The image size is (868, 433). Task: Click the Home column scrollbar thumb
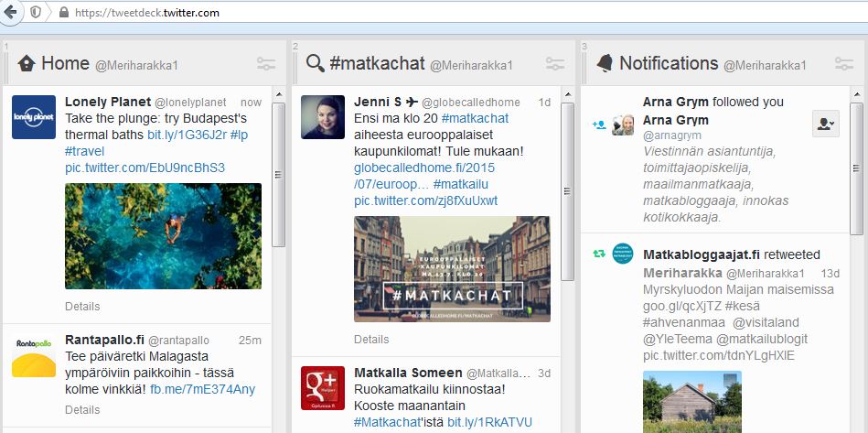[x=278, y=175]
